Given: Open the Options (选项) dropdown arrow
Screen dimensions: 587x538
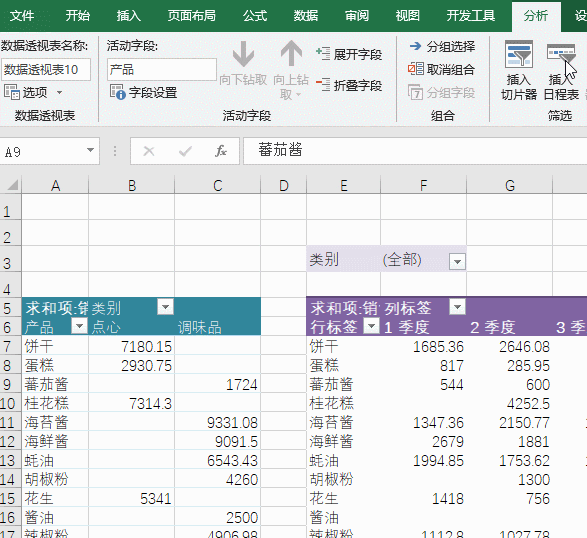Looking at the screenshot, I should pyautogui.click(x=59, y=92).
